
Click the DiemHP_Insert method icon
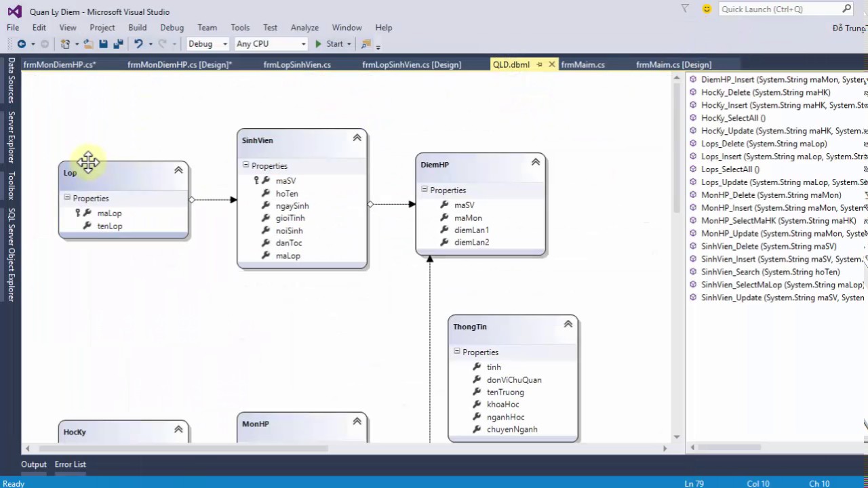point(693,79)
